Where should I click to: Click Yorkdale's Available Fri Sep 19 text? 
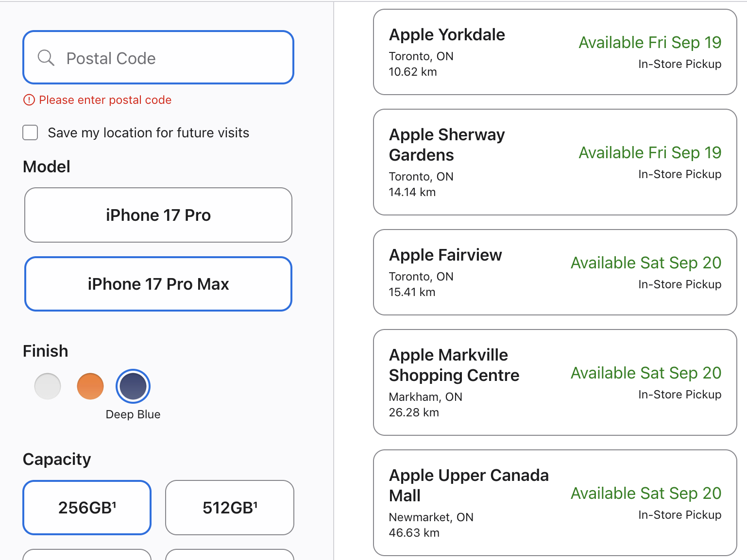pos(650,43)
